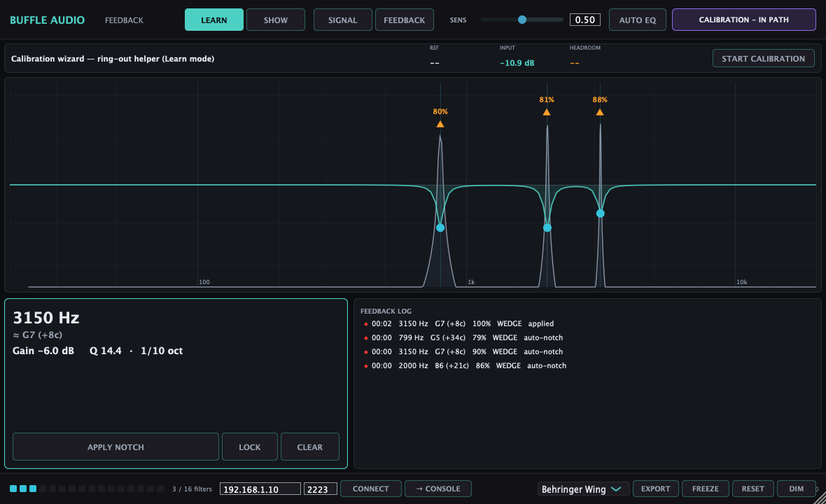Toggle the SIGNAL view button

342,20
